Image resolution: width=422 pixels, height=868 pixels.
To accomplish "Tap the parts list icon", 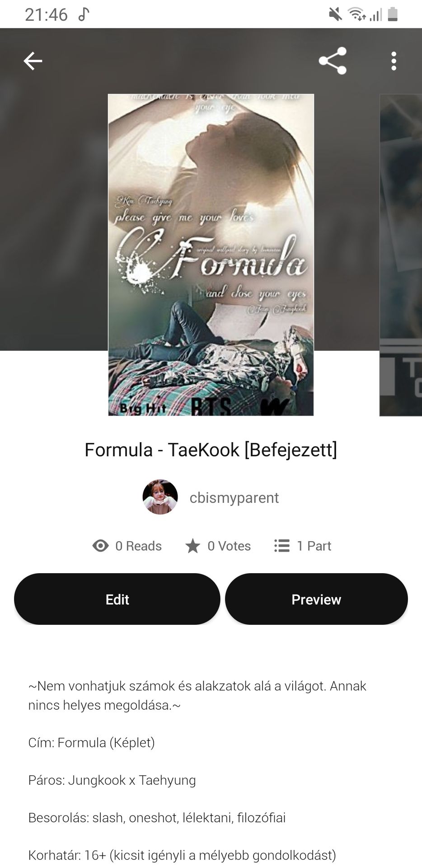I will point(281,546).
